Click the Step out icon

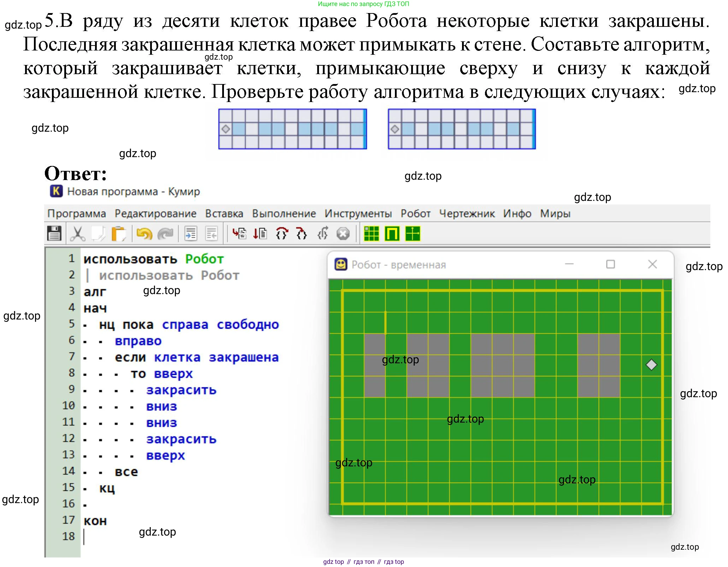click(322, 233)
